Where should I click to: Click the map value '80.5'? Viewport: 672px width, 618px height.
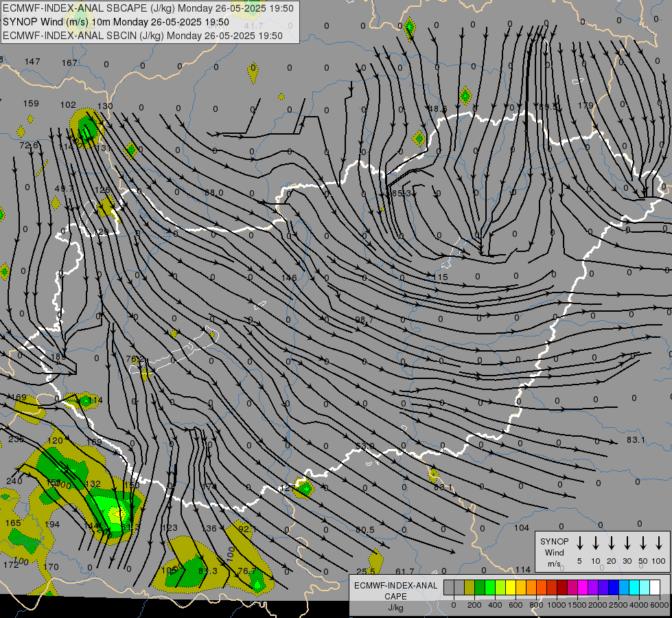364,530
